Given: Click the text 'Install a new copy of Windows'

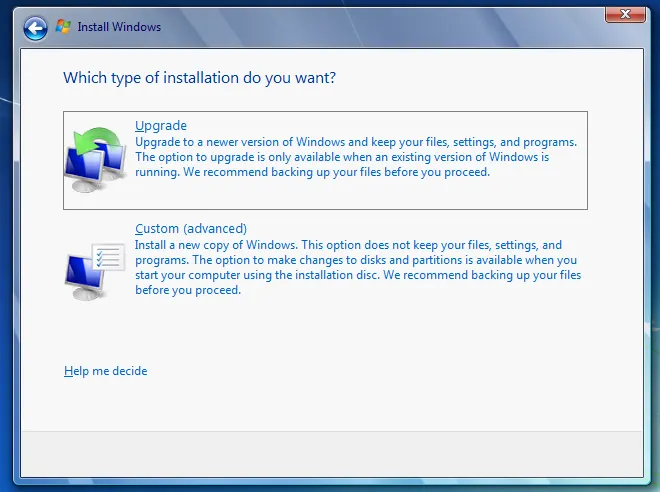Looking at the screenshot, I should (x=216, y=245).
